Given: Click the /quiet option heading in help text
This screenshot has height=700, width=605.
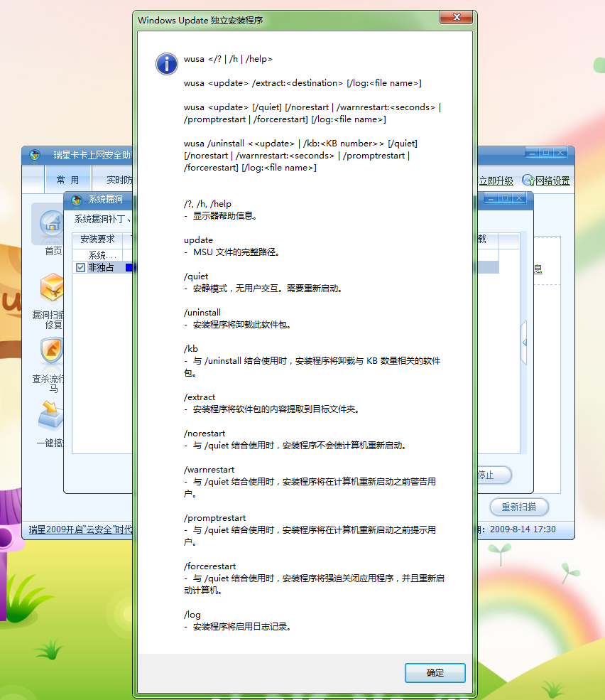Looking at the screenshot, I should [x=196, y=276].
